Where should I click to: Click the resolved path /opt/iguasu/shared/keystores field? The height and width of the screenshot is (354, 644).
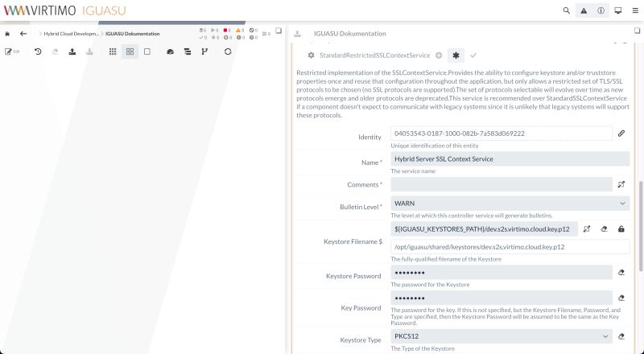click(510, 247)
